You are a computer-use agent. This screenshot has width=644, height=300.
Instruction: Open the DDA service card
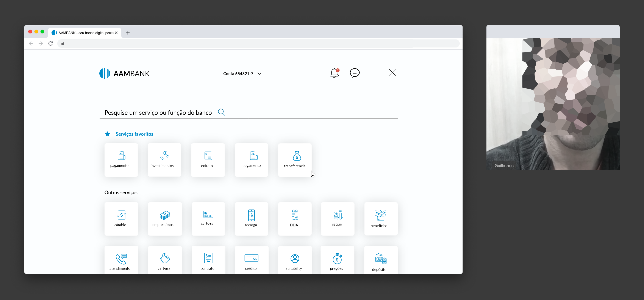[295, 219]
